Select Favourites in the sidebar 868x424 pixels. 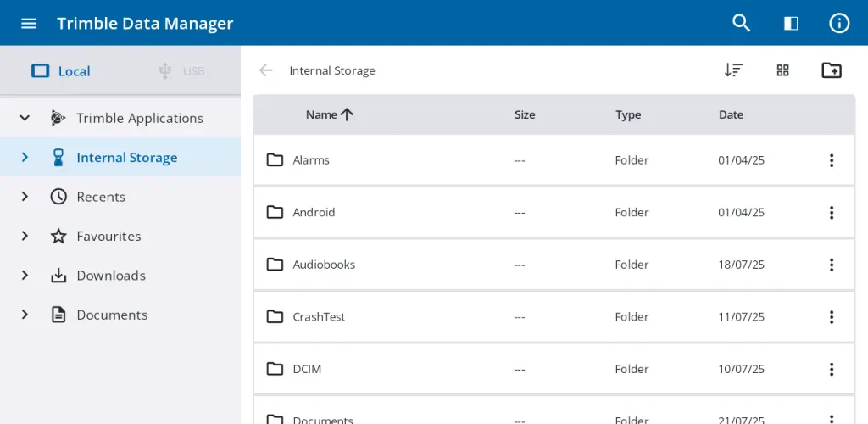(x=108, y=237)
